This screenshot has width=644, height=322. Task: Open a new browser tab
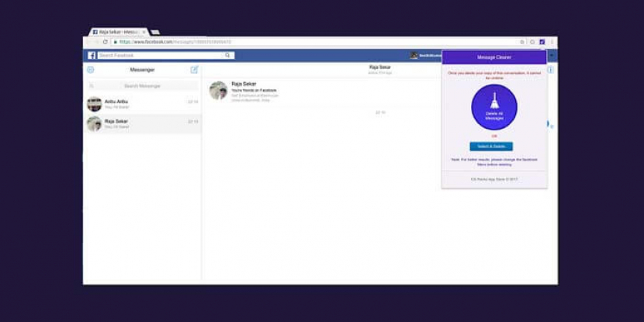point(155,32)
